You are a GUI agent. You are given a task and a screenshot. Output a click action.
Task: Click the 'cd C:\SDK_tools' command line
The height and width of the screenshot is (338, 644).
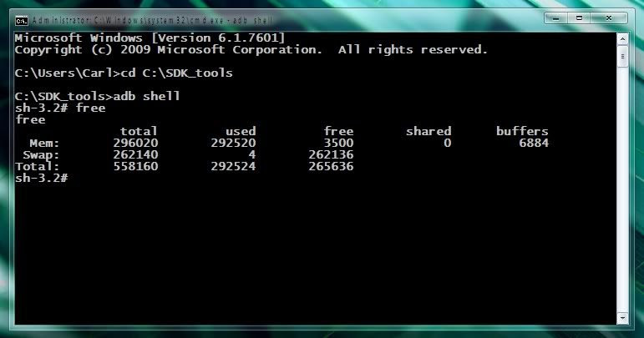point(124,73)
